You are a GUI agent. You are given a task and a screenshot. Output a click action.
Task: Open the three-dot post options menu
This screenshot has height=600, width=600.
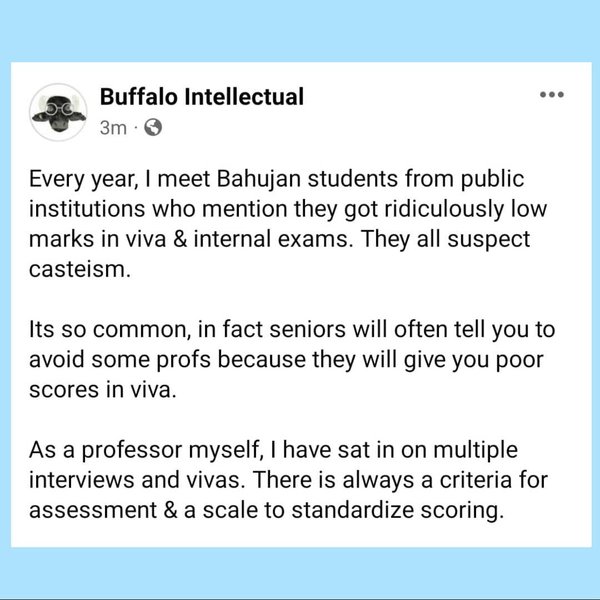tap(551, 95)
